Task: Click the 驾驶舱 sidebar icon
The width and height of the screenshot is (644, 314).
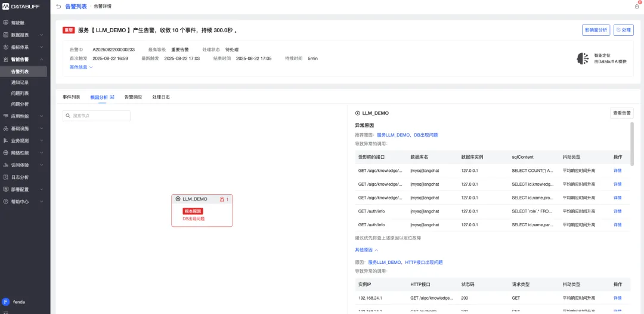Action: tap(5, 23)
